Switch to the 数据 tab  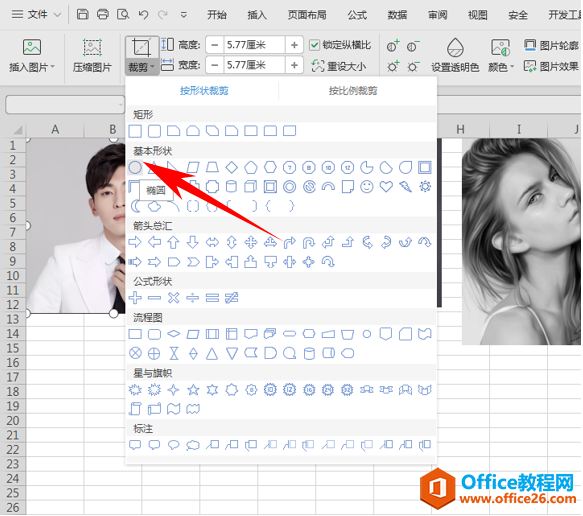[x=397, y=15]
